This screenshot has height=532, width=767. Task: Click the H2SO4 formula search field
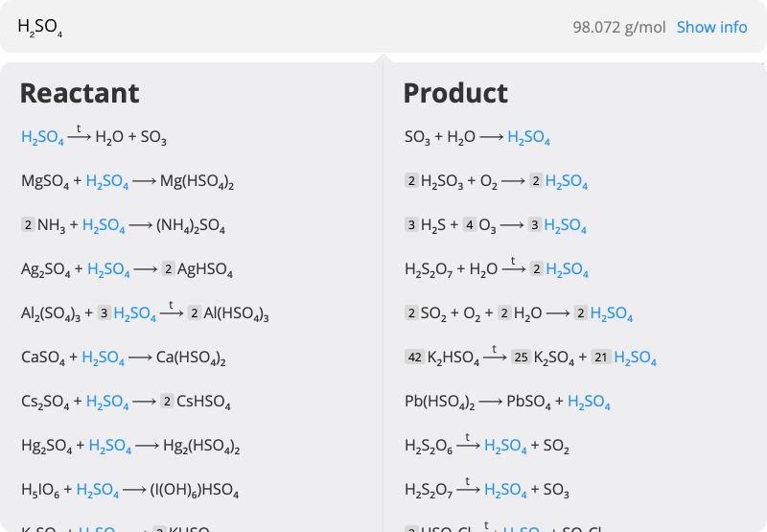coord(288,27)
